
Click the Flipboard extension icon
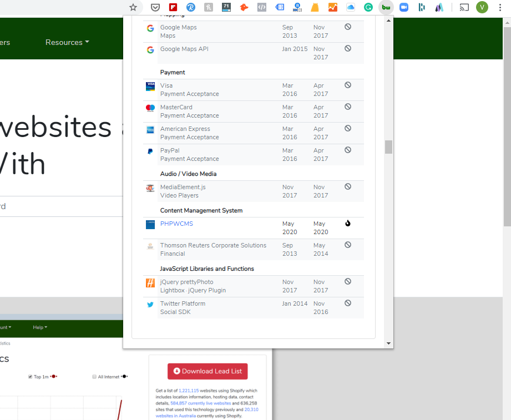point(173,7)
